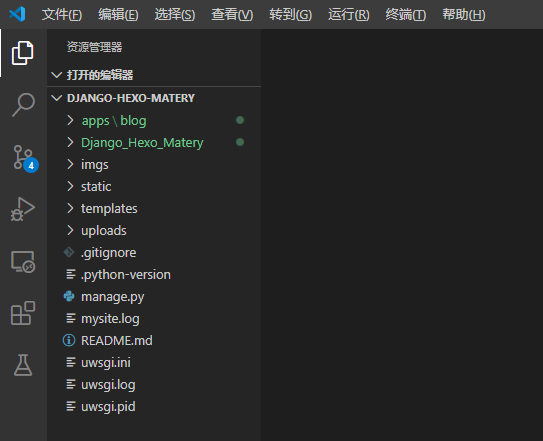Click the file icon beside mysite.log

tap(71, 318)
